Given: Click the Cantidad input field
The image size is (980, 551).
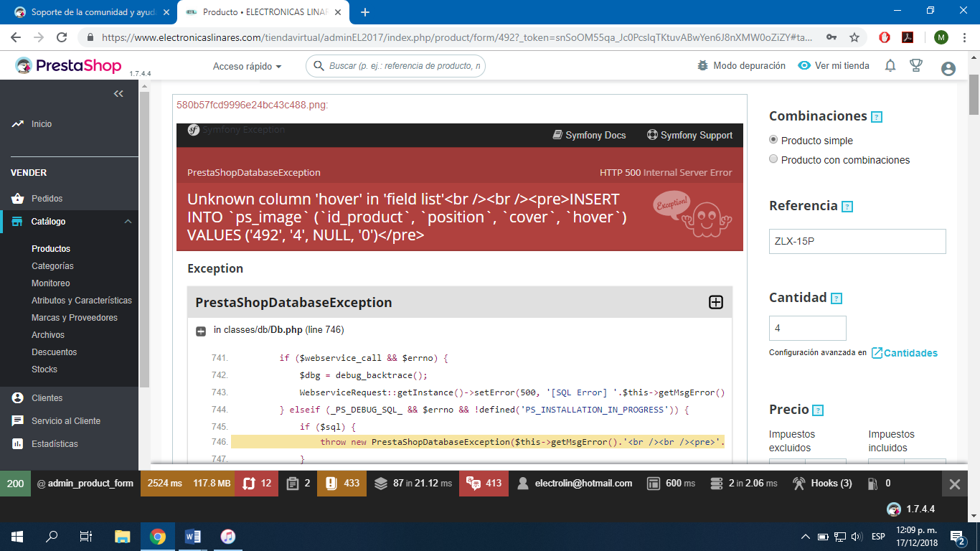Looking at the screenshot, I should pyautogui.click(x=808, y=328).
